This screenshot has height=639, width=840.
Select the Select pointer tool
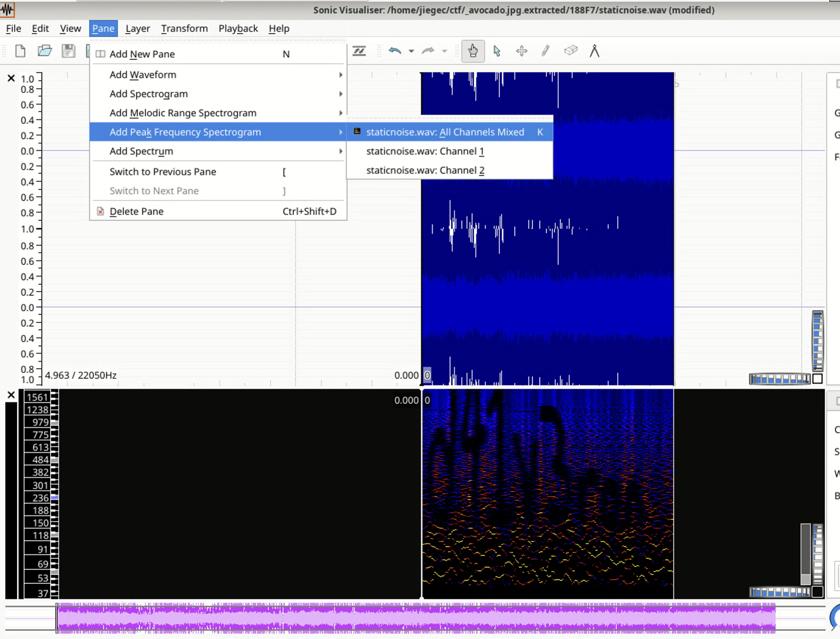[497, 51]
